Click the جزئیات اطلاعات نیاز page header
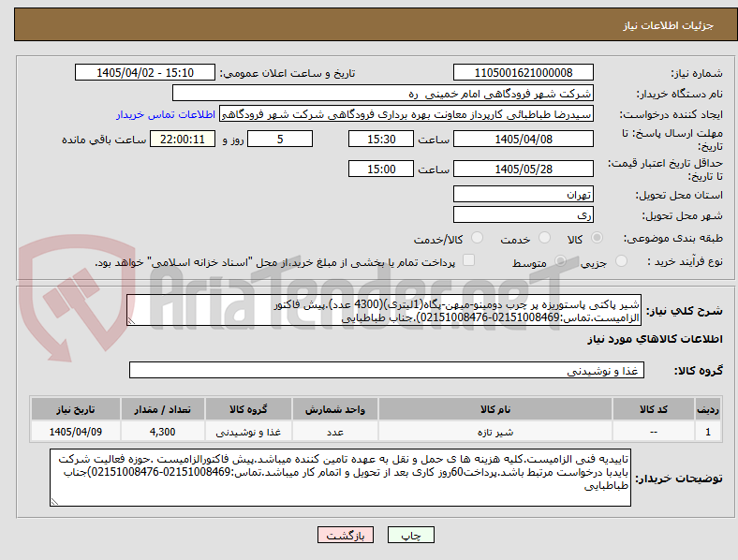The height and width of the screenshot is (560, 738). point(669,25)
